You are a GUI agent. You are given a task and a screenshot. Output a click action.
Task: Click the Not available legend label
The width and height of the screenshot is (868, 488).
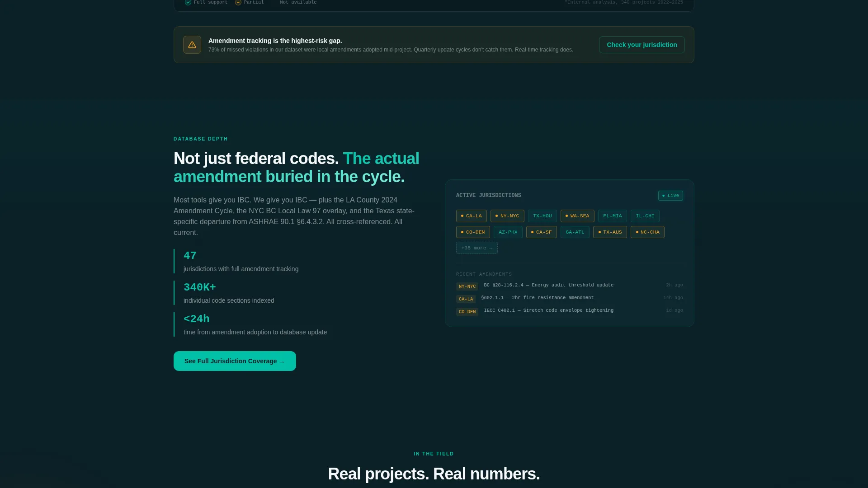click(298, 3)
